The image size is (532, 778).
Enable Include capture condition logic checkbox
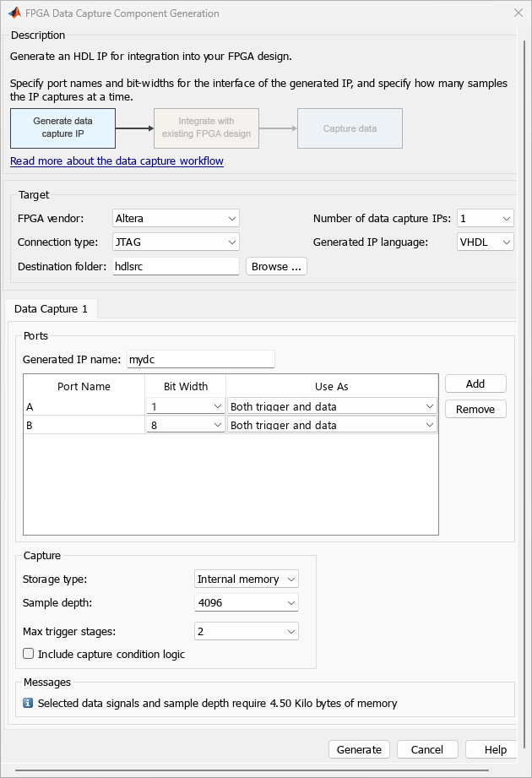coord(28,654)
